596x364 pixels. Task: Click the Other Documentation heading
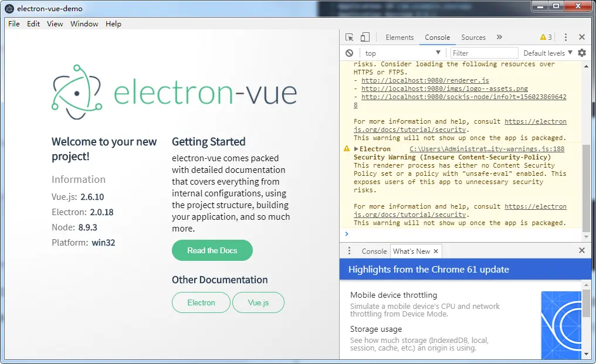pos(220,280)
